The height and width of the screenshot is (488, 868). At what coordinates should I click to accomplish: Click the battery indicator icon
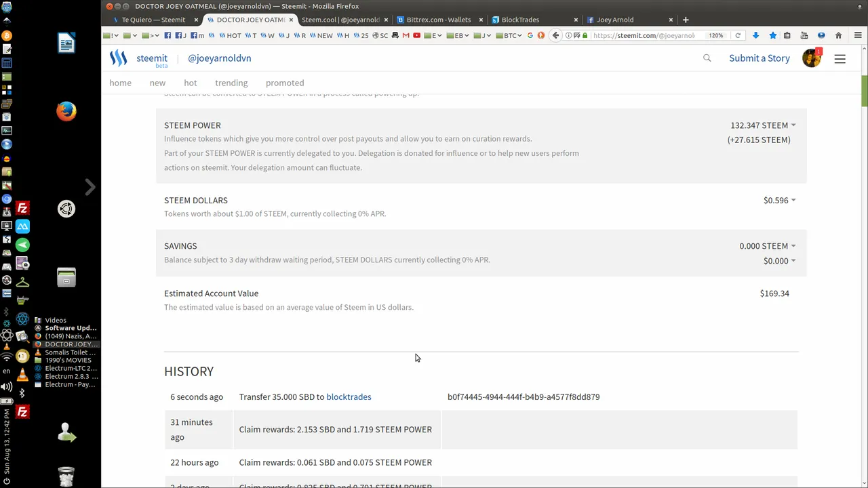[7, 401]
